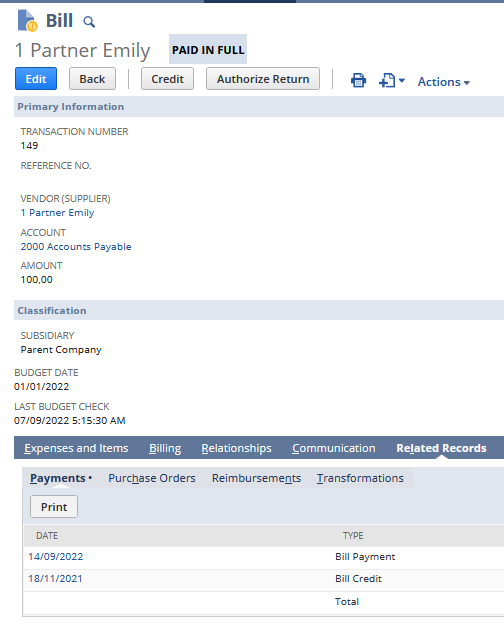Click the Total row label
The image size is (504, 624).
click(x=347, y=601)
